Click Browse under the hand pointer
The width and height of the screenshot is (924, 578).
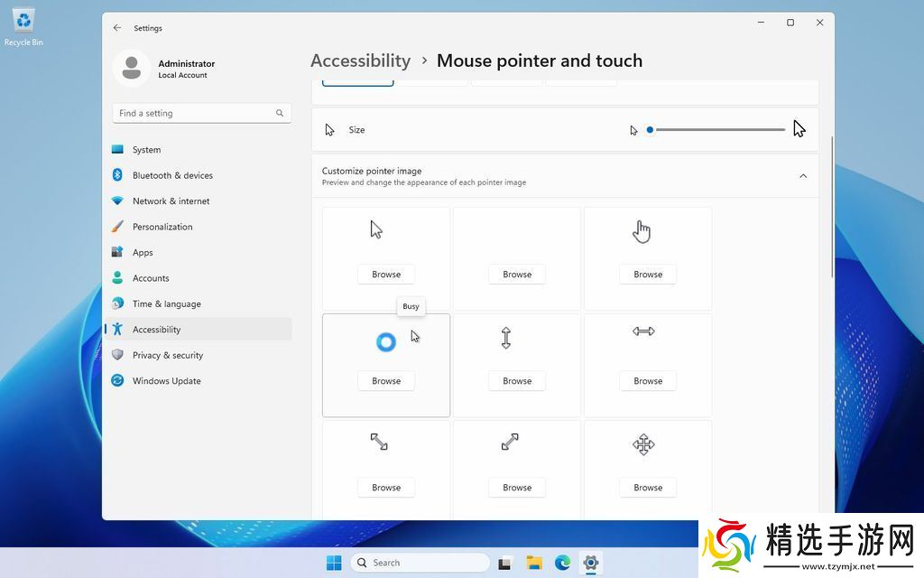pos(648,275)
